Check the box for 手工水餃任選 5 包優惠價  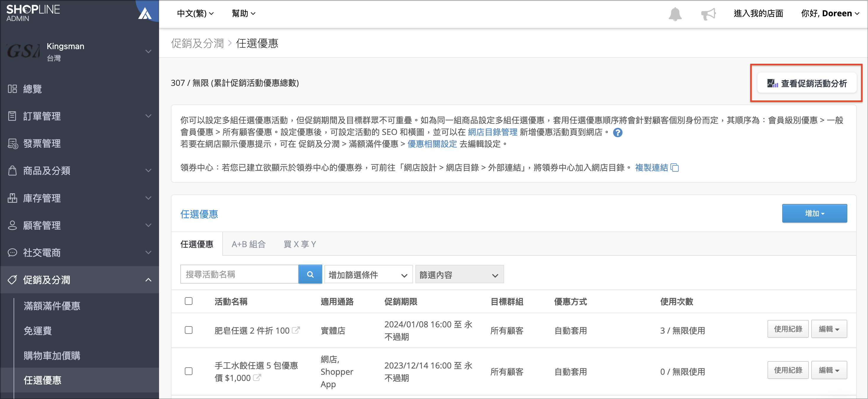click(189, 371)
